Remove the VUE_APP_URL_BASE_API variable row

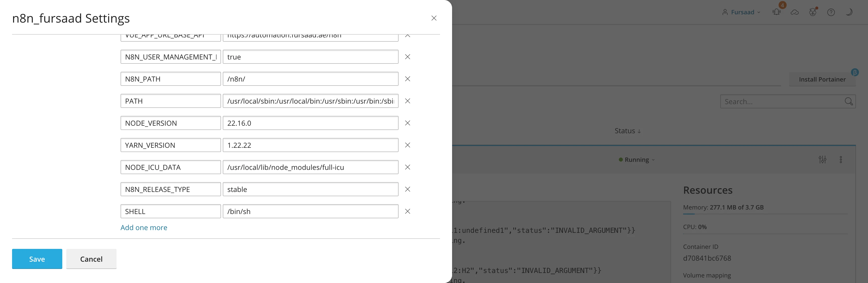pos(407,36)
